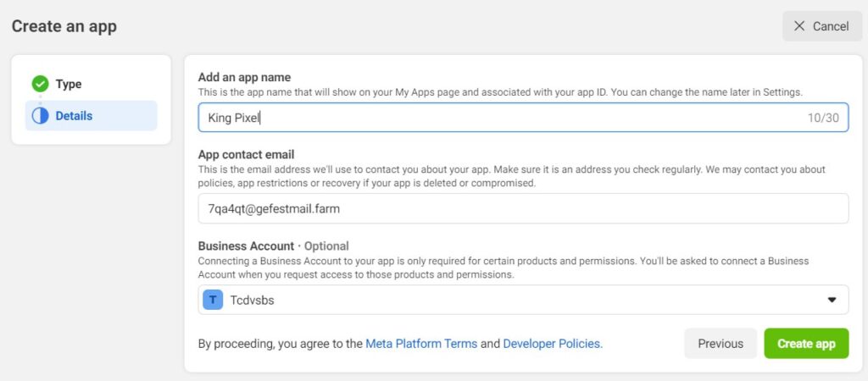Viewport: 868px width, 381px height.
Task: Click the App contact email input field
Action: click(523, 208)
